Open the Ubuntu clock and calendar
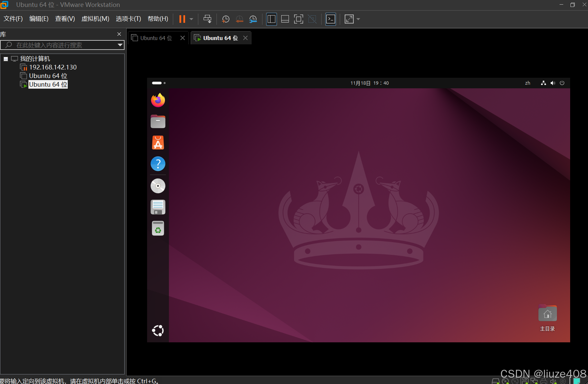Viewport: 588px width, 384px height. click(370, 83)
